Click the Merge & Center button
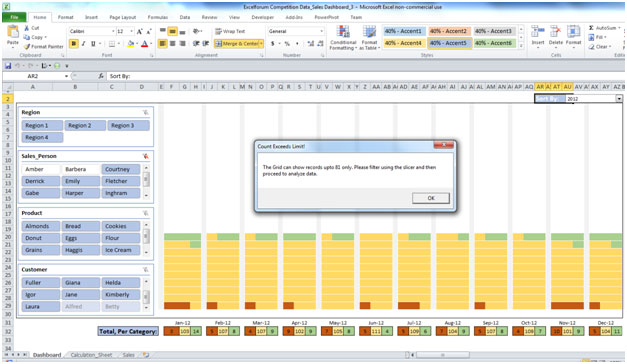 239,44
